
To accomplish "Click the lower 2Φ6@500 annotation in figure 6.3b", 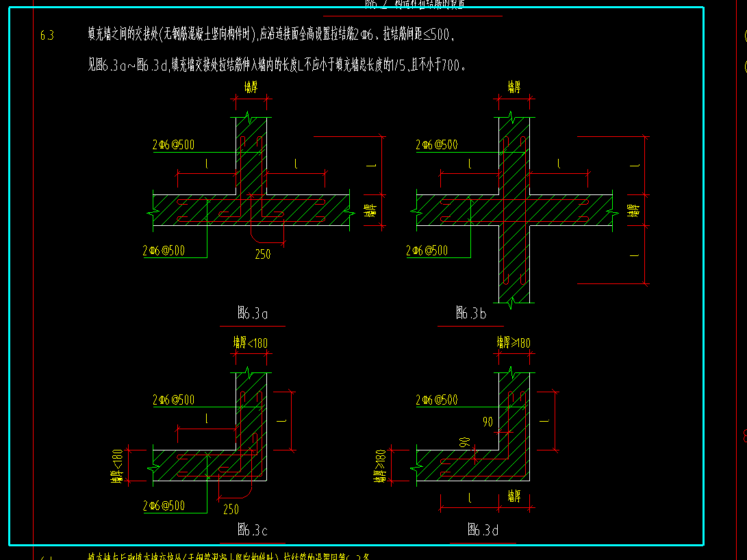I will [x=427, y=251].
